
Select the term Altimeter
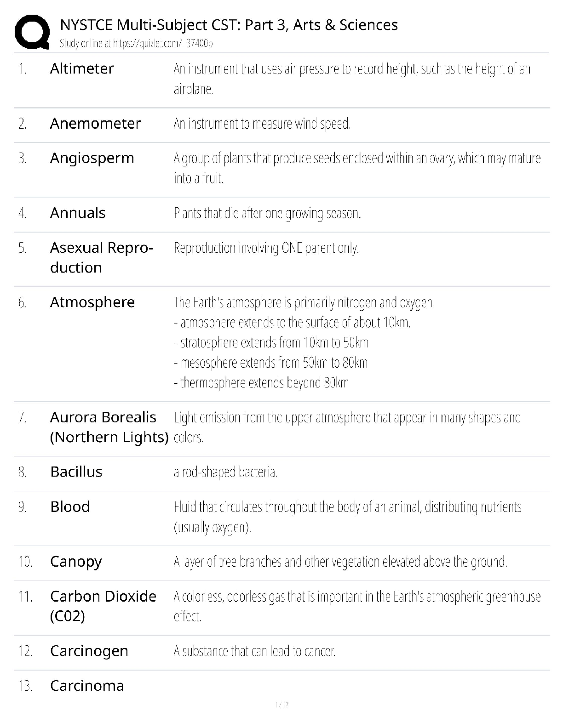tap(82, 68)
